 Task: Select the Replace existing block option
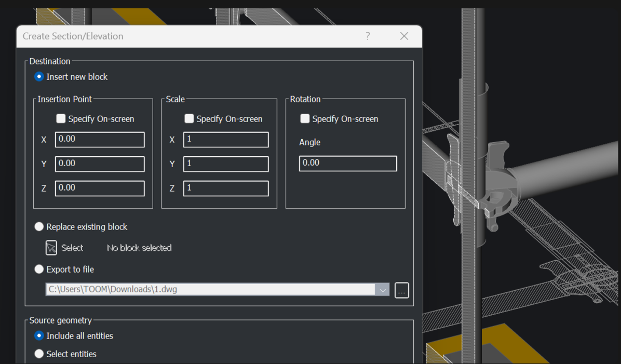tap(39, 226)
